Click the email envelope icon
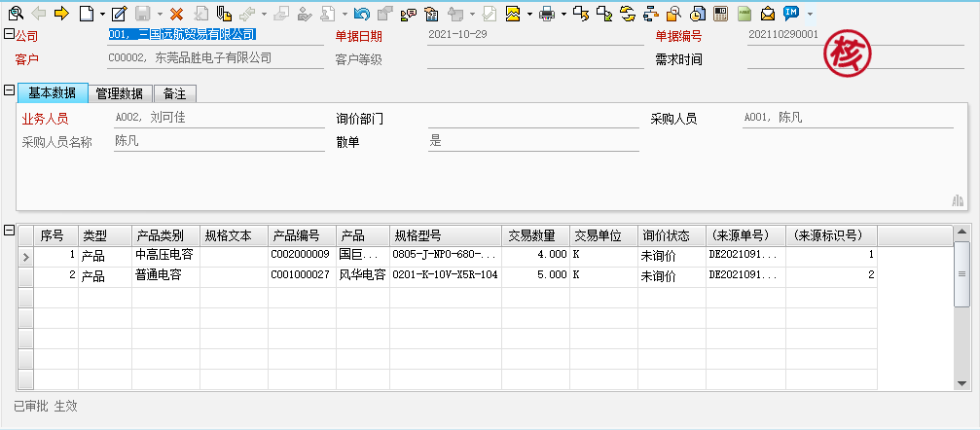980x430 pixels. coord(768,14)
